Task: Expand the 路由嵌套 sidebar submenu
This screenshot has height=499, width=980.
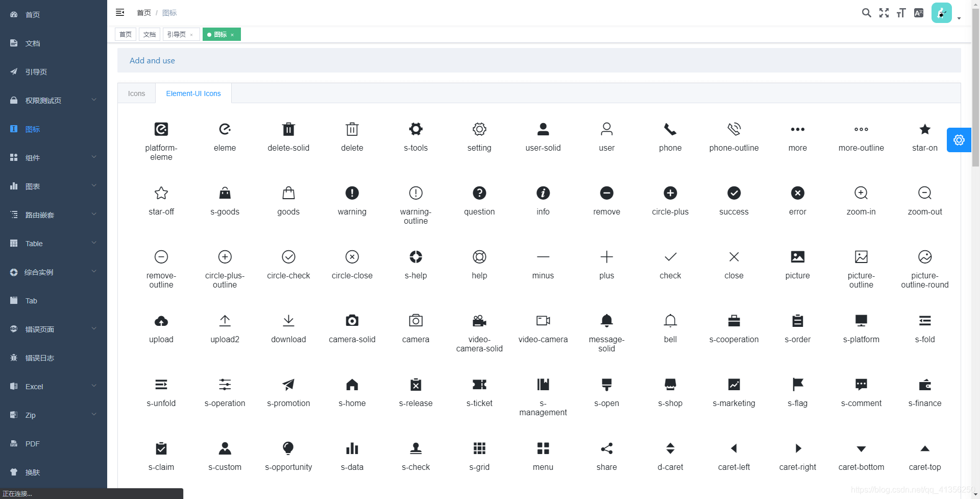Action: point(54,215)
